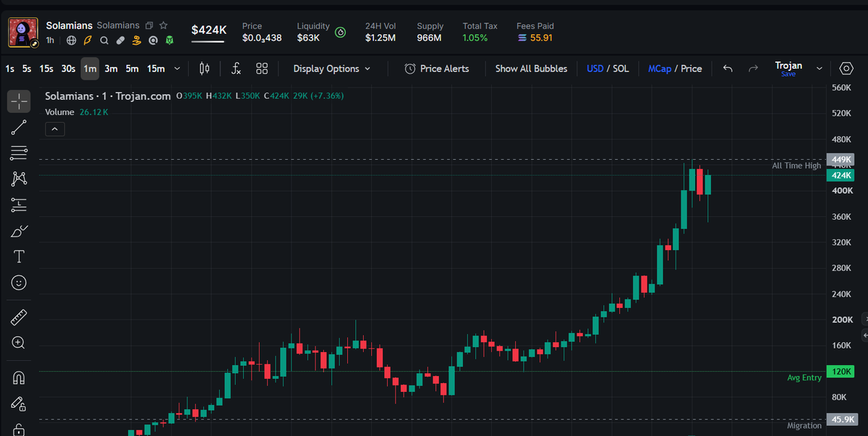Open the Trojan layout save dropdown

click(x=820, y=69)
